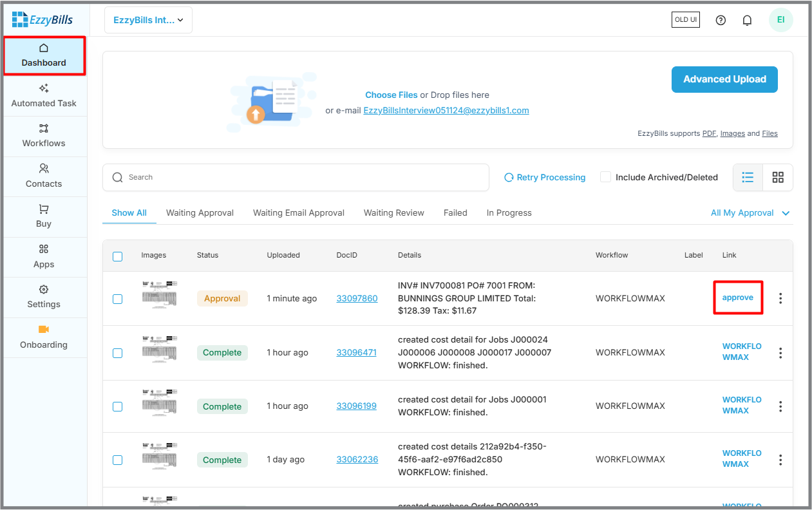812x510 pixels.
Task: Tick checkbox for document 33096471
Action: [x=117, y=353]
